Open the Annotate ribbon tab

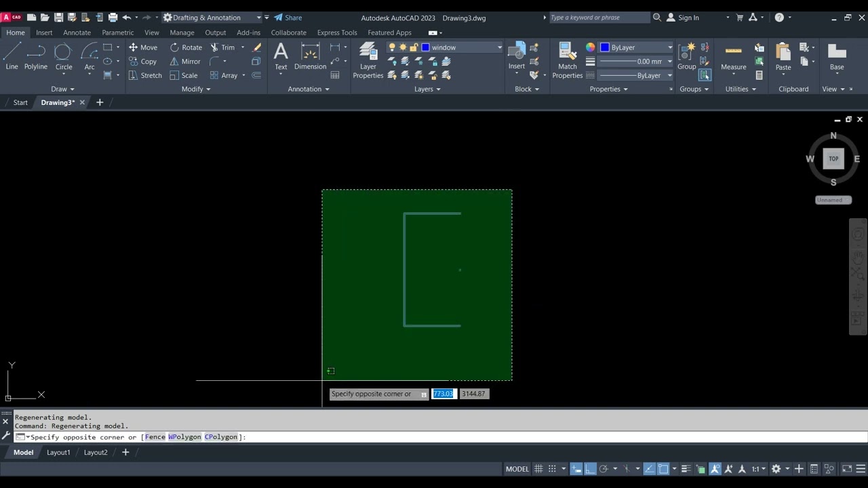[x=77, y=33]
